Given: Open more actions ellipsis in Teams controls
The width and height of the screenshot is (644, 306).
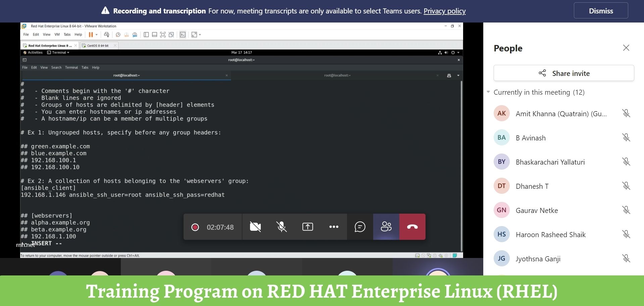Looking at the screenshot, I should coord(334,227).
